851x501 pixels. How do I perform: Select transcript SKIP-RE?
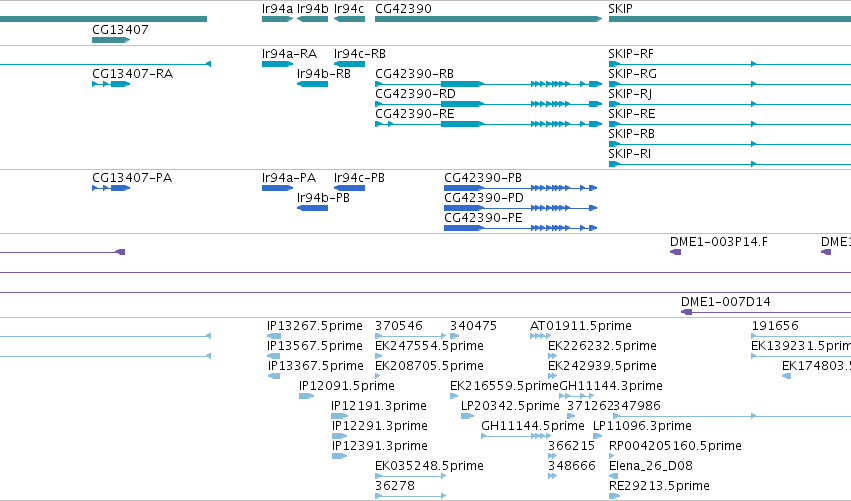pos(730,124)
